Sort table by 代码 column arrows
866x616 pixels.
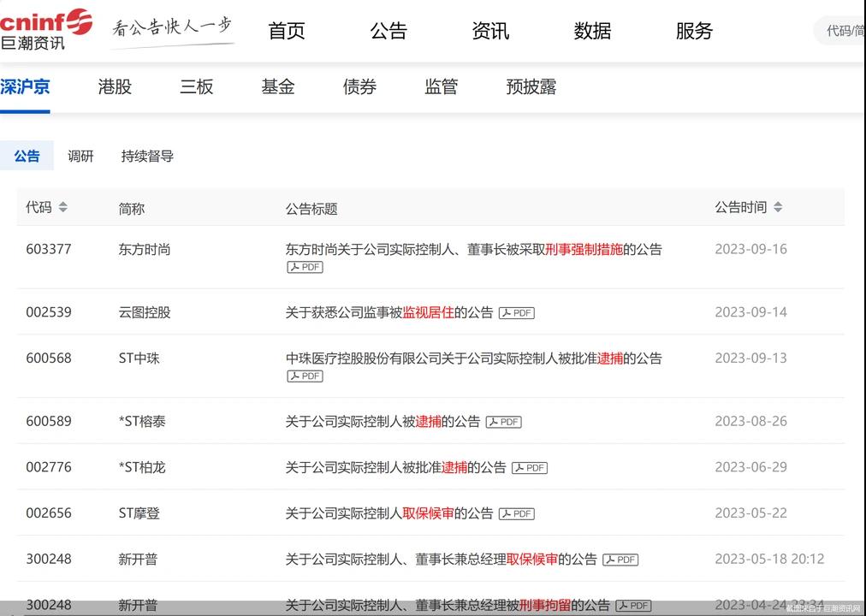(62, 207)
